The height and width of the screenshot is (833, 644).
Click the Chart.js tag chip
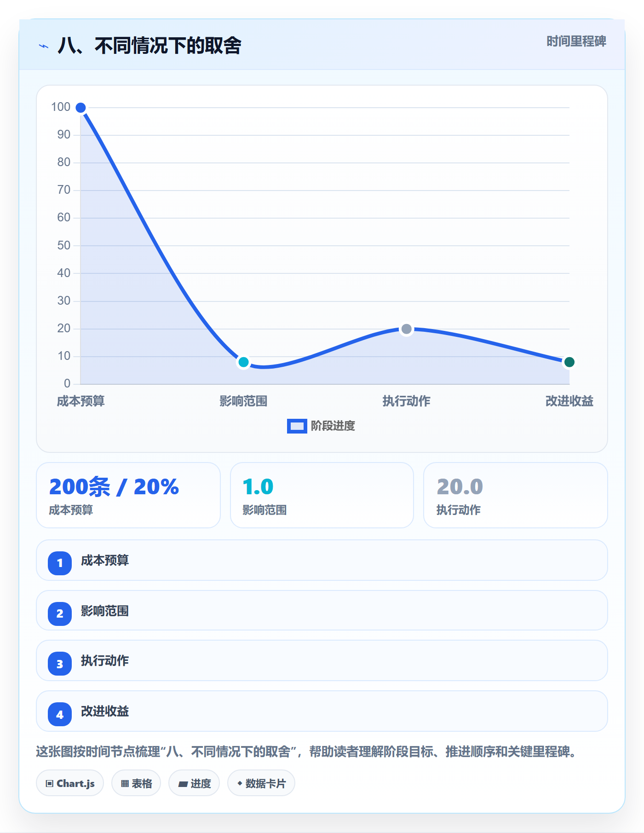point(70,783)
